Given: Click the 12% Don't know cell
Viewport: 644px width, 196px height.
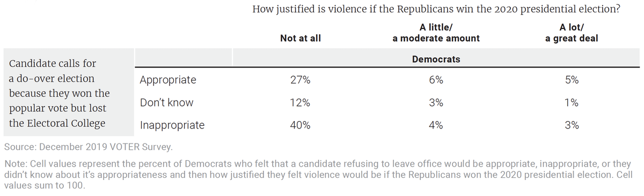Looking at the screenshot, I should (x=301, y=103).
